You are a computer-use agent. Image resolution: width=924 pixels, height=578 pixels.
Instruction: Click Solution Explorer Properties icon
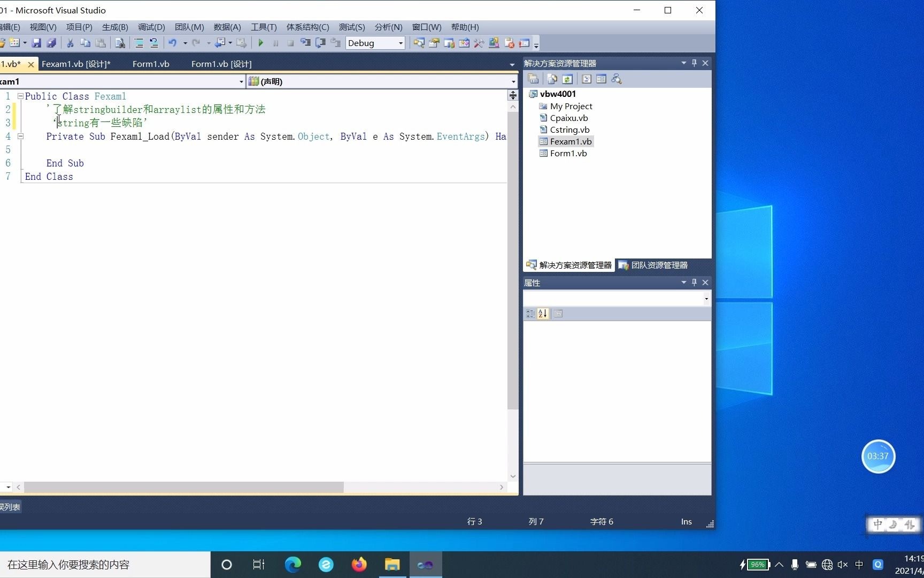click(x=533, y=79)
